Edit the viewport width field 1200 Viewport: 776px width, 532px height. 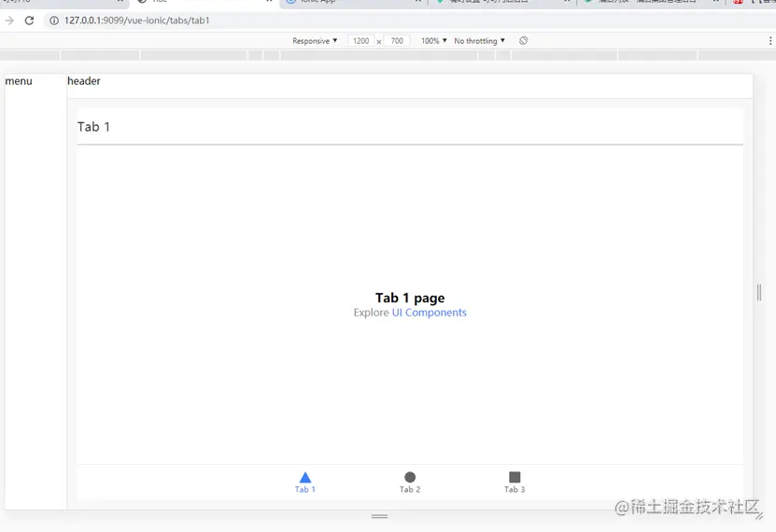(x=360, y=40)
